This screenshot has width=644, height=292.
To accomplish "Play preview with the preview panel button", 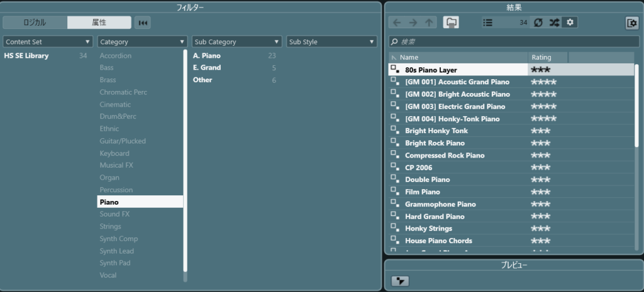I will click(x=400, y=281).
